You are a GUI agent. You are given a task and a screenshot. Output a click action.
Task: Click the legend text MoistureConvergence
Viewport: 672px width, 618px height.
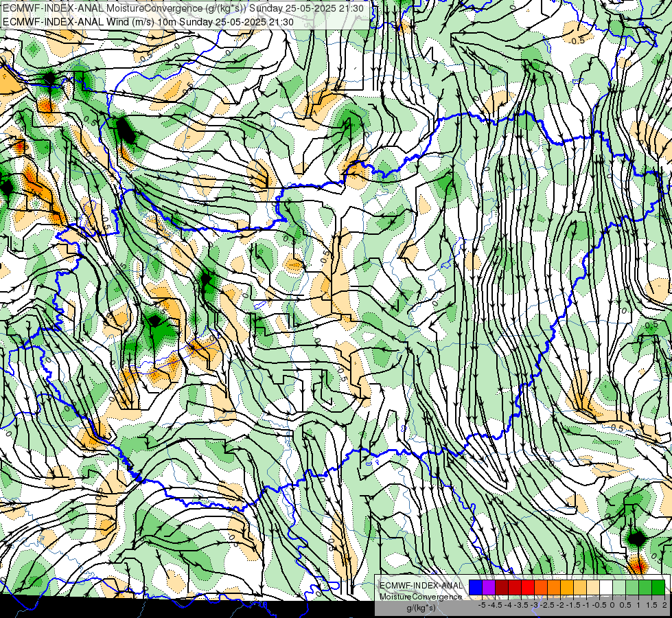[421, 597]
